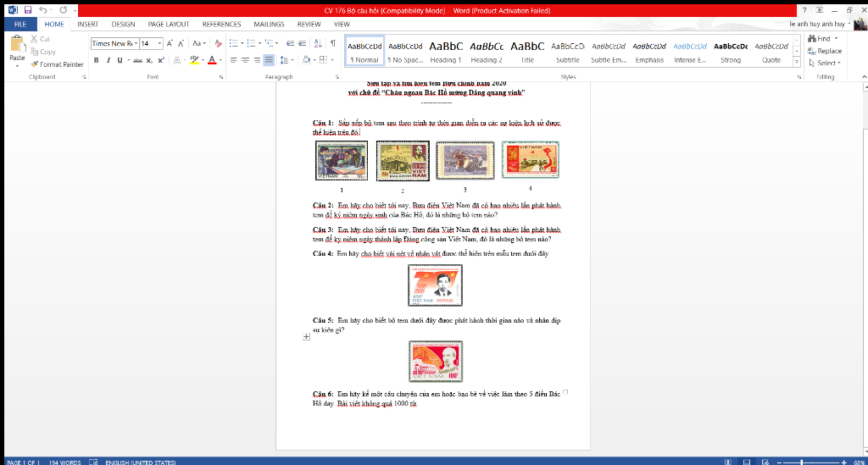Switch to the INSERT tab
Viewport: 868px width, 465px height.
click(x=87, y=24)
